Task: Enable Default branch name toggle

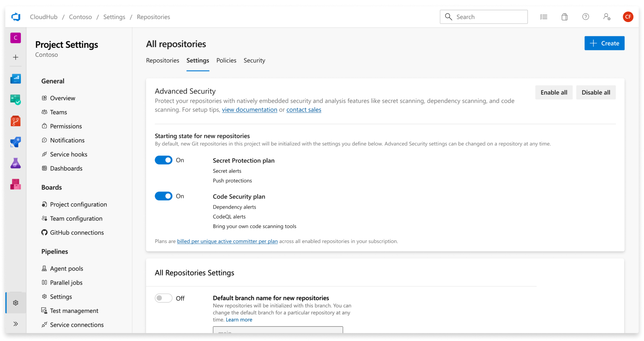Action: 164,298
